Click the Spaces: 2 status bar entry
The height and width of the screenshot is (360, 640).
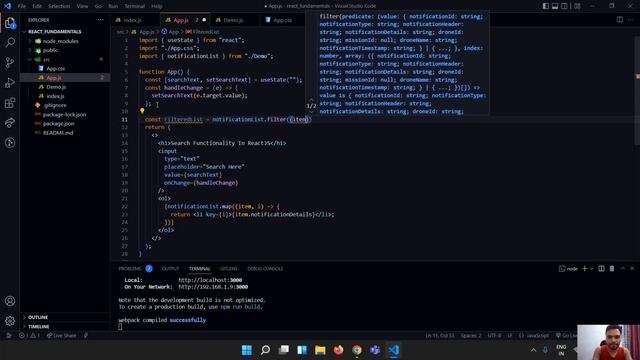tap(471, 336)
